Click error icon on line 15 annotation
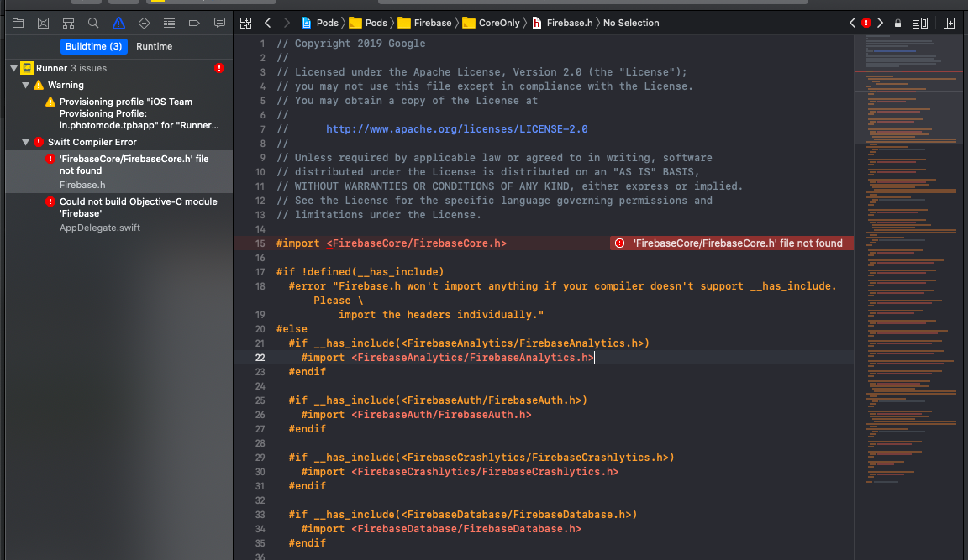Image resolution: width=968 pixels, height=560 pixels. click(x=619, y=243)
